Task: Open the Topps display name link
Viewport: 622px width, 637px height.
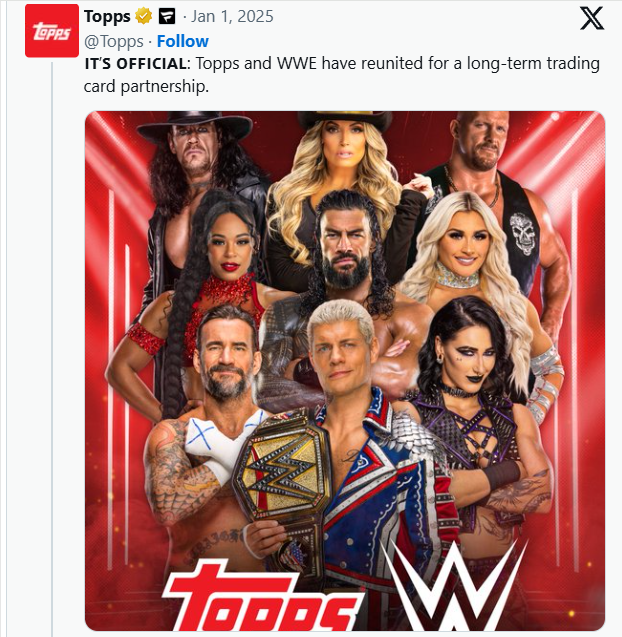Action: pyautogui.click(x=107, y=17)
